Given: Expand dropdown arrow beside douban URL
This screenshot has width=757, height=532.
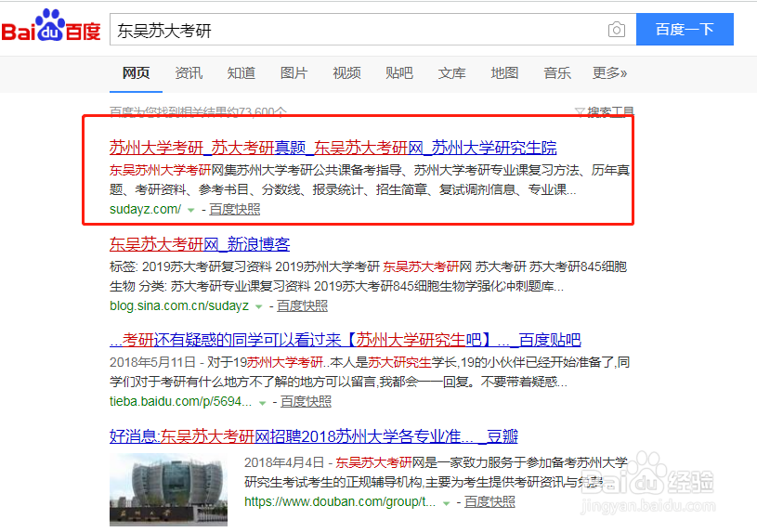Looking at the screenshot, I should [x=446, y=503].
